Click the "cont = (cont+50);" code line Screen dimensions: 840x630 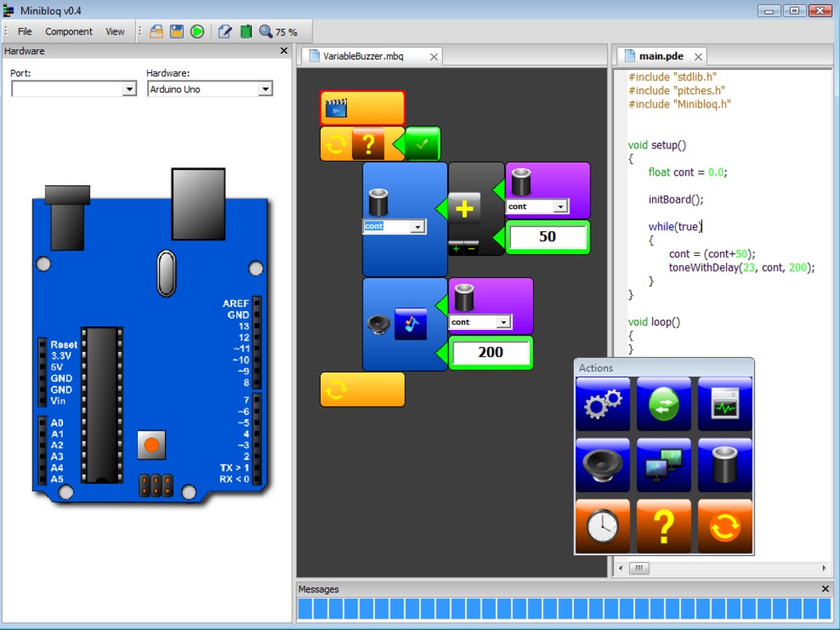(x=712, y=254)
